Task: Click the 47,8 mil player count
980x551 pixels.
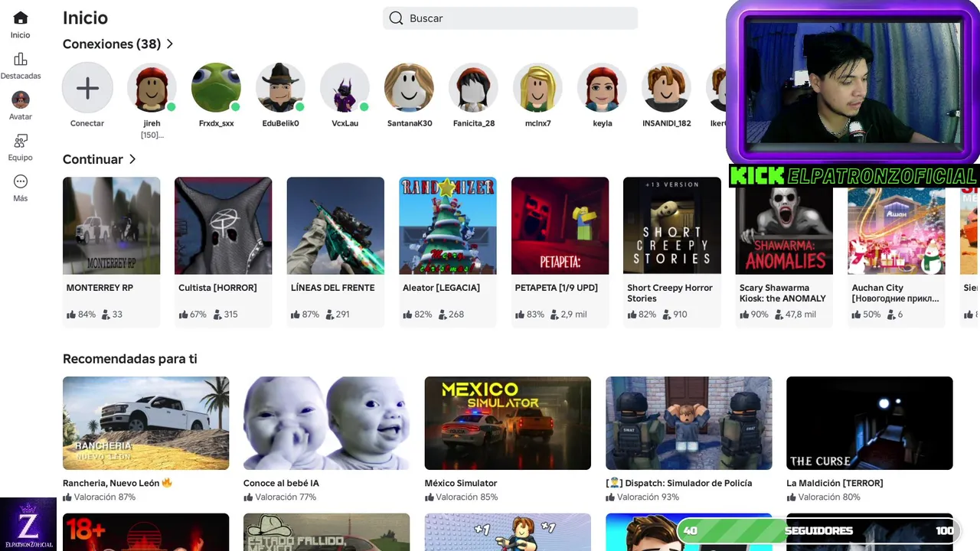Action: tap(795, 315)
